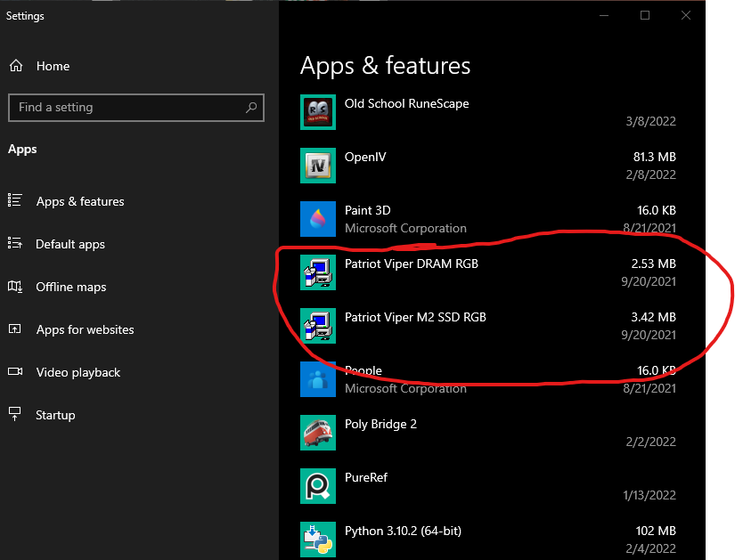Screen dimensions: 735x560
Task: Click the Startup sidebar icon
Action: coord(14,414)
